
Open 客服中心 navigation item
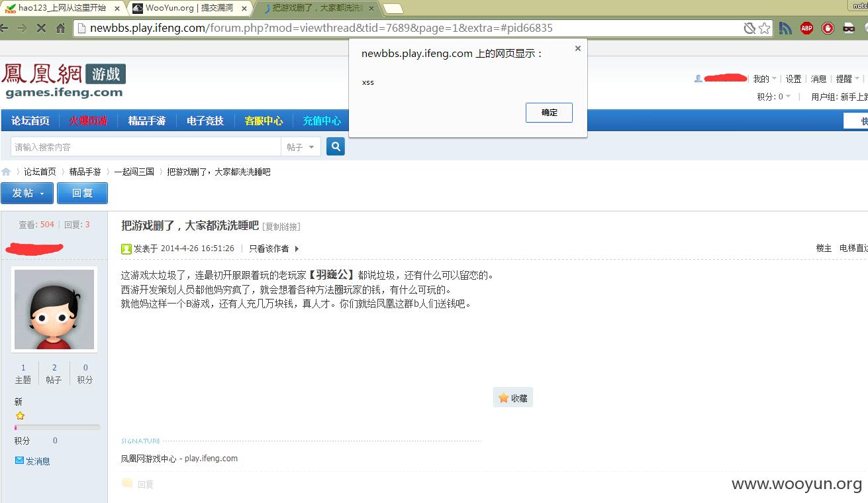[264, 121]
